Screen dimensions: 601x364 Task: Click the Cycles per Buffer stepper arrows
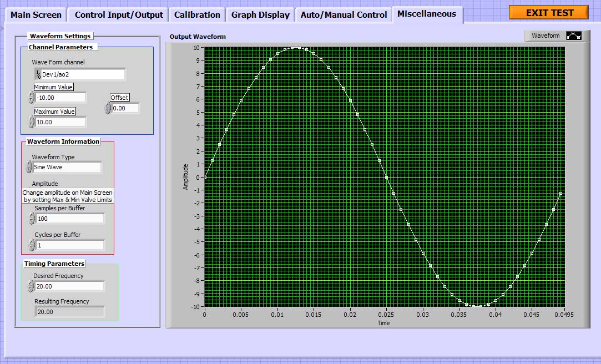click(32, 245)
